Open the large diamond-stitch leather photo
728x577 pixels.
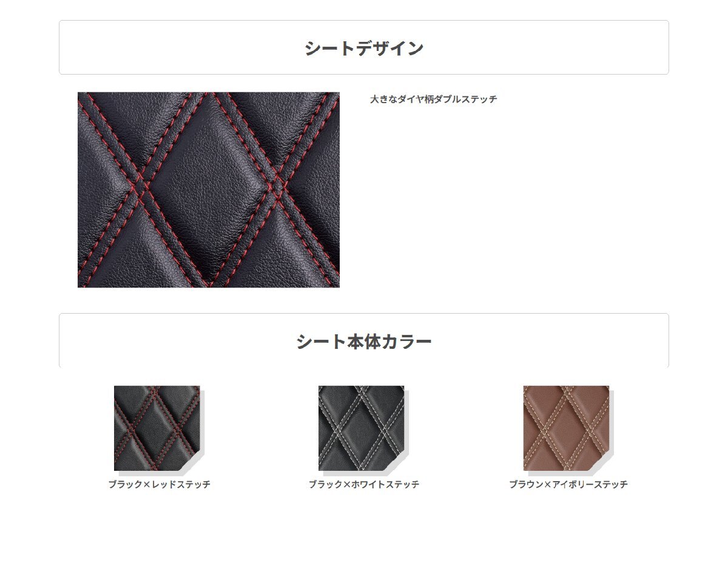tap(209, 190)
